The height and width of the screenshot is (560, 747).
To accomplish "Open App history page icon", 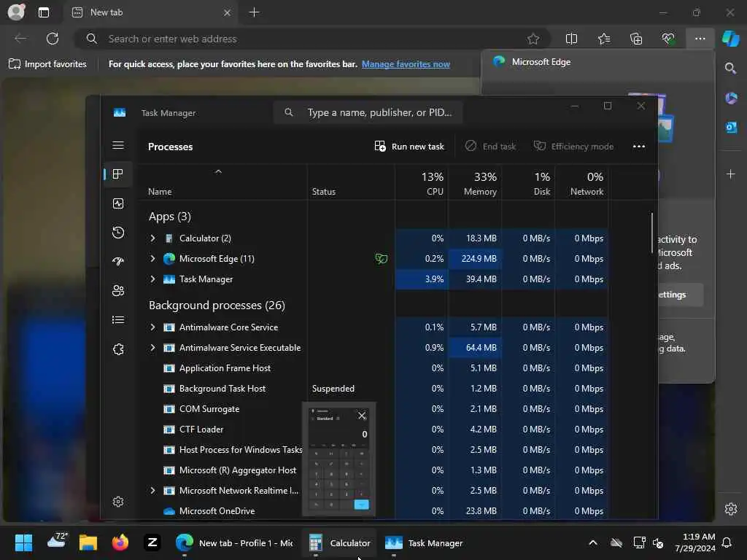I will [x=118, y=233].
